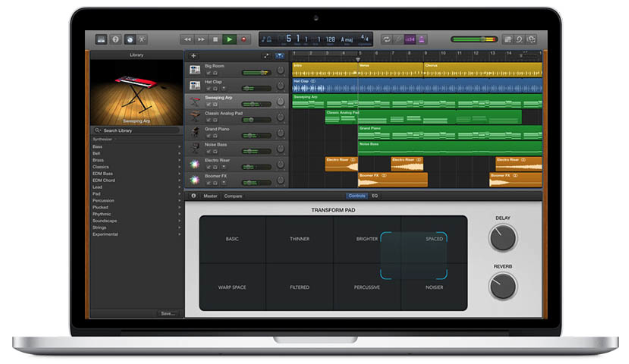The height and width of the screenshot is (364, 629).
Task: Open the Apple Loops browser button
Action: (x=519, y=39)
